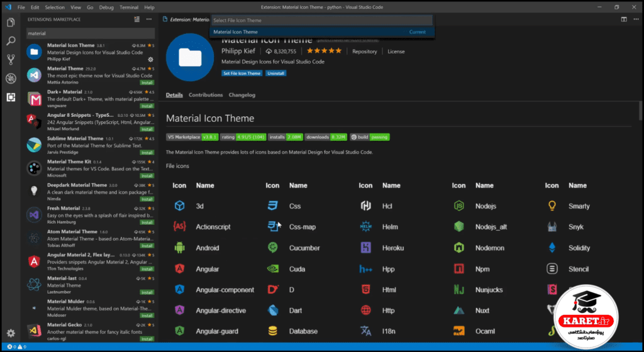Viewport: 644px width, 352px height.
Task: Open the Edit menu
Action: [35, 8]
